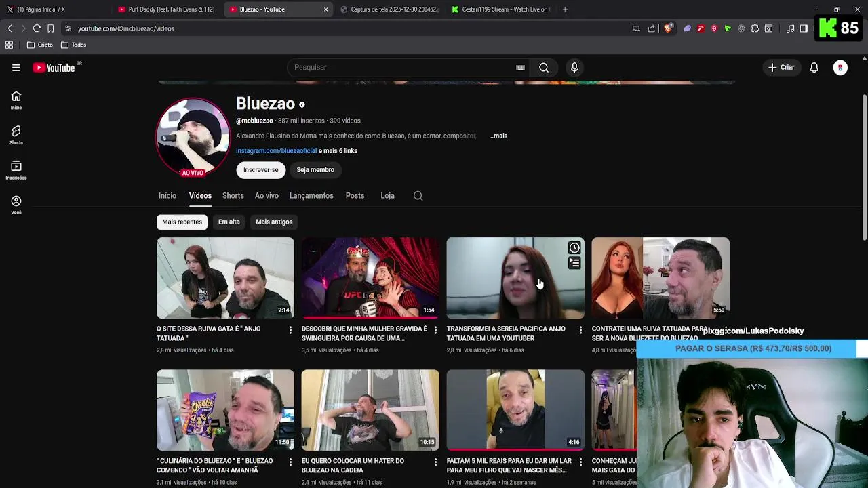Start voice search with the microphone
This screenshot has width=868, height=488.
tap(574, 68)
